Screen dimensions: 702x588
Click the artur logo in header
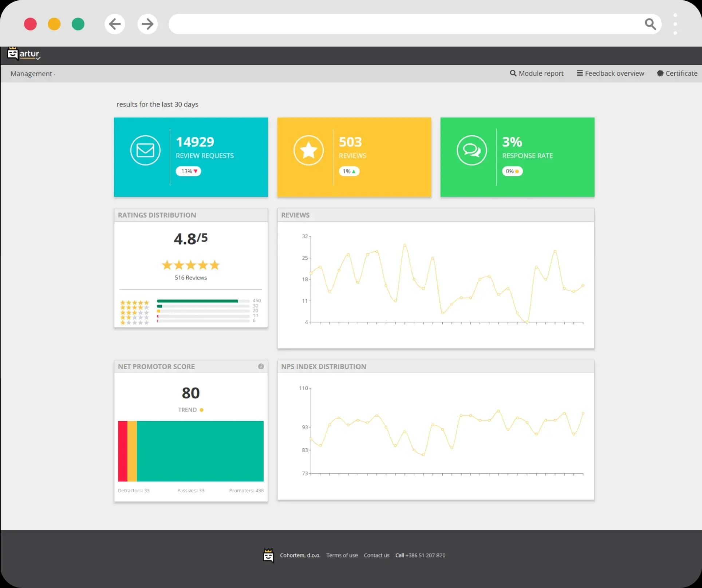tap(24, 54)
